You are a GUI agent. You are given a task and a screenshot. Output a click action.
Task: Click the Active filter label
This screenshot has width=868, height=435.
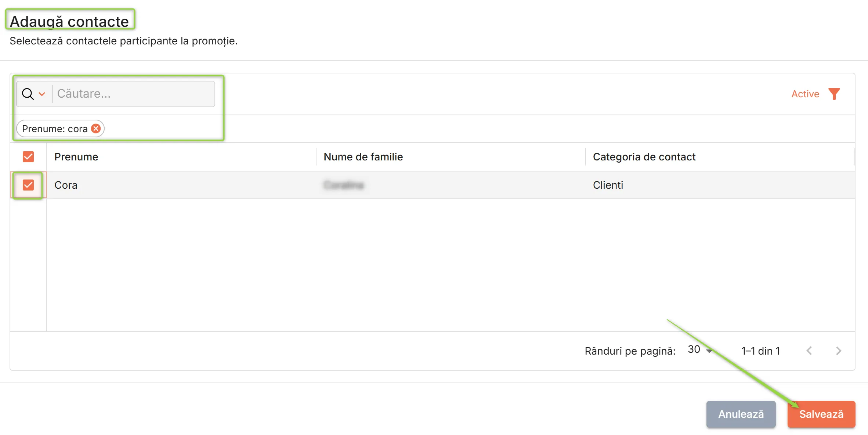point(805,94)
